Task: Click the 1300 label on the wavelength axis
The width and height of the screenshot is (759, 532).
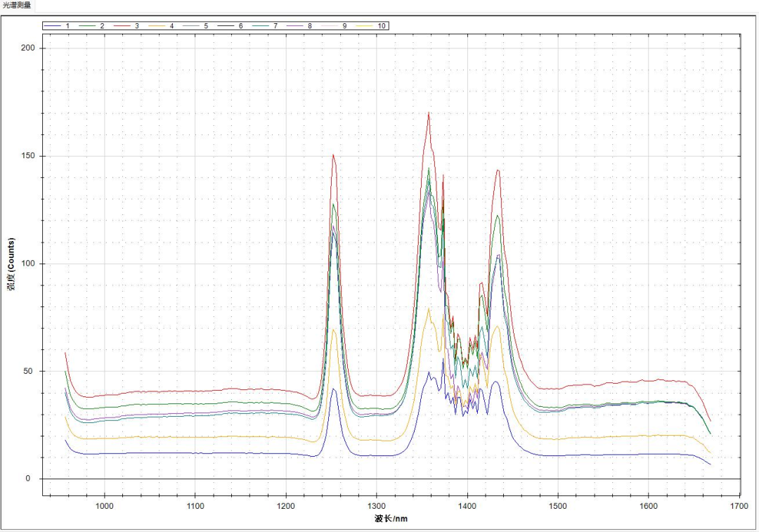Action: [377, 506]
